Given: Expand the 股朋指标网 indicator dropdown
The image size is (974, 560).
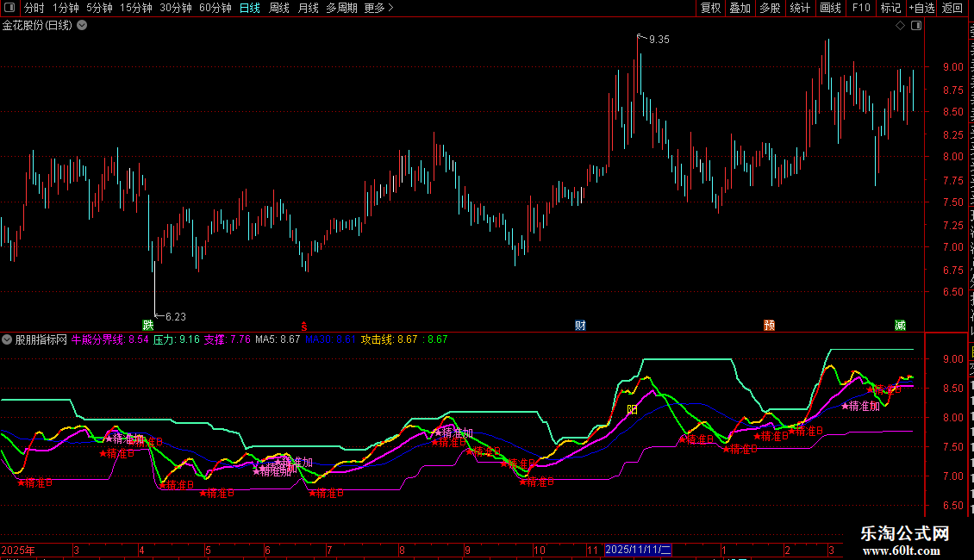Looking at the screenshot, I should coord(7,339).
